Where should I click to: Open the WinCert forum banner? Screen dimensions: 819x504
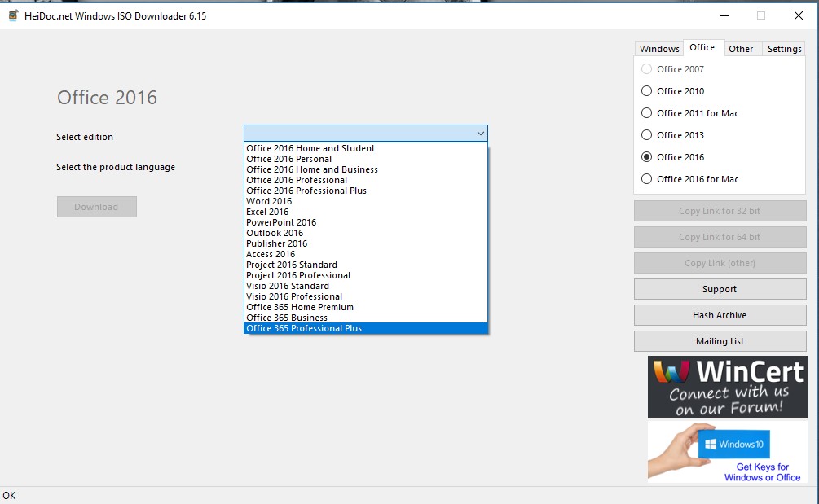click(727, 387)
